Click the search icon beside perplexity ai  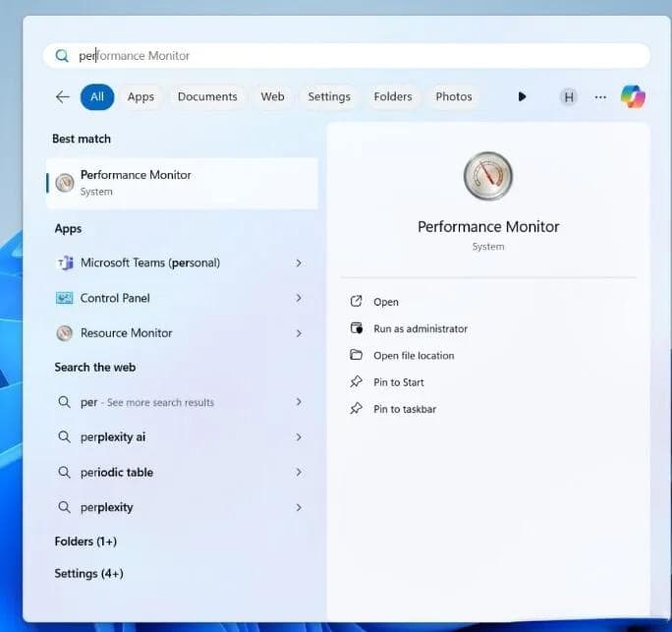pos(64,437)
